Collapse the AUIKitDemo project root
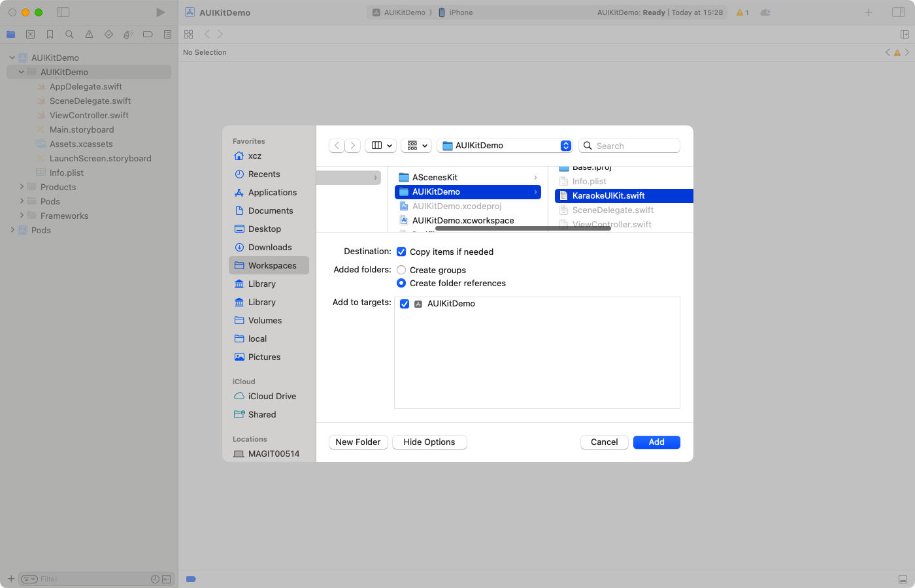The image size is (915, 588). [x=12, y=57]
